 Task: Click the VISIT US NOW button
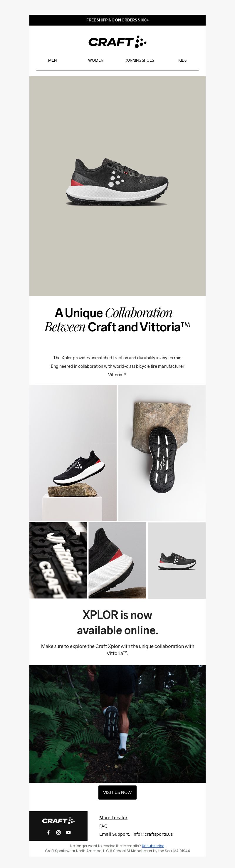click(x=117, y=792)
